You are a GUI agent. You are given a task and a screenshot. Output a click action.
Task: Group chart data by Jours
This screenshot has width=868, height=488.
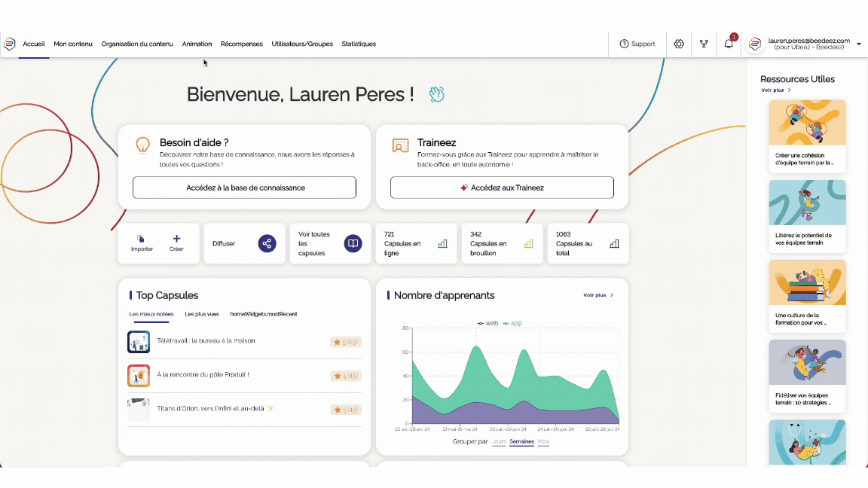499,441
